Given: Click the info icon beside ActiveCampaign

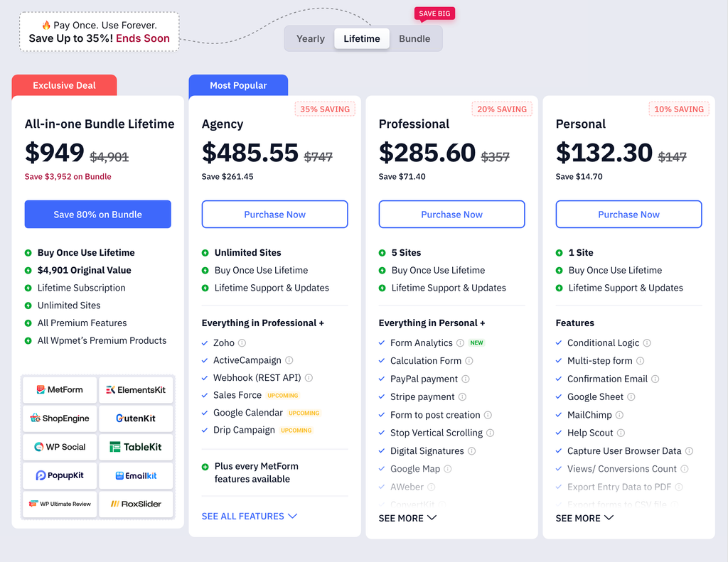Looking at the screenshot, I should 289,360.
